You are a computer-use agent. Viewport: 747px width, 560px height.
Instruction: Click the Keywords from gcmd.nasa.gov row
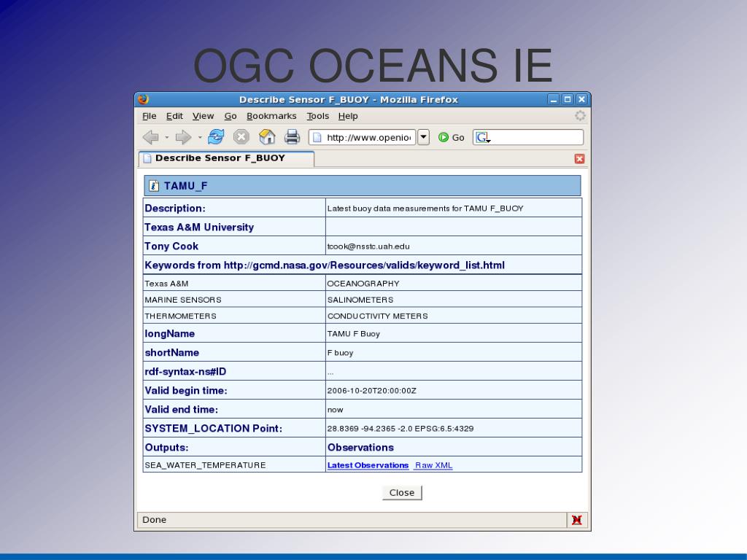pyautogui.click(x=362, y=265)
